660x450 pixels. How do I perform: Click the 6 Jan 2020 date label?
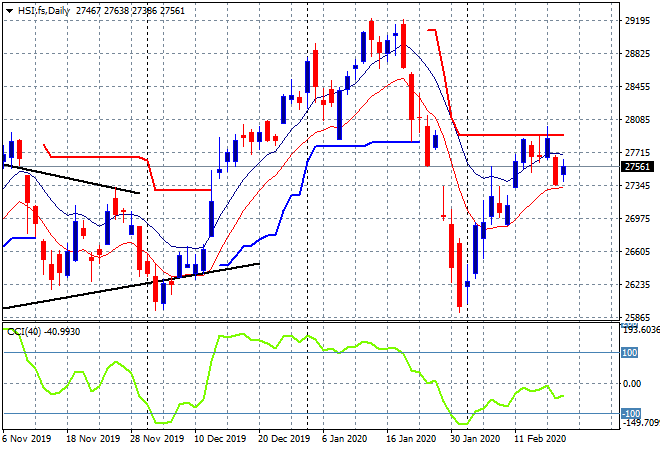(x=345, y=439)
